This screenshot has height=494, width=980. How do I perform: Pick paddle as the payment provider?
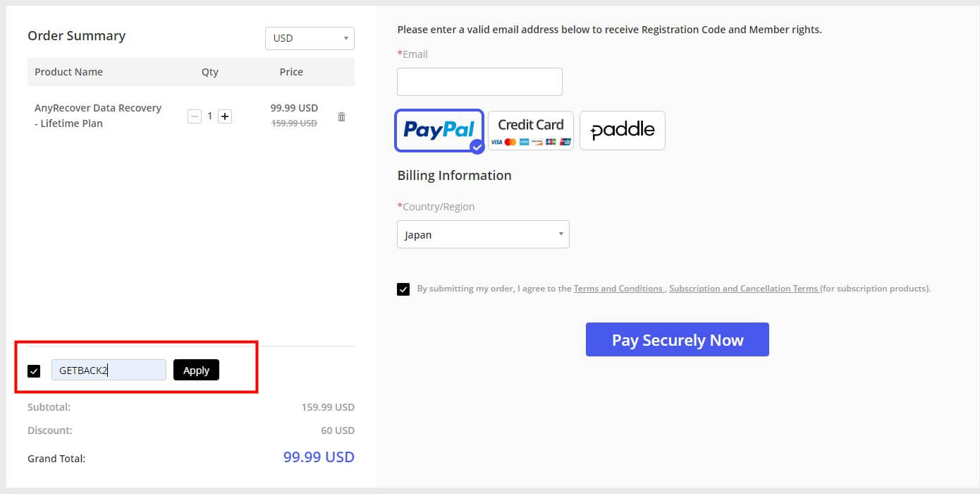pos(622,130)
